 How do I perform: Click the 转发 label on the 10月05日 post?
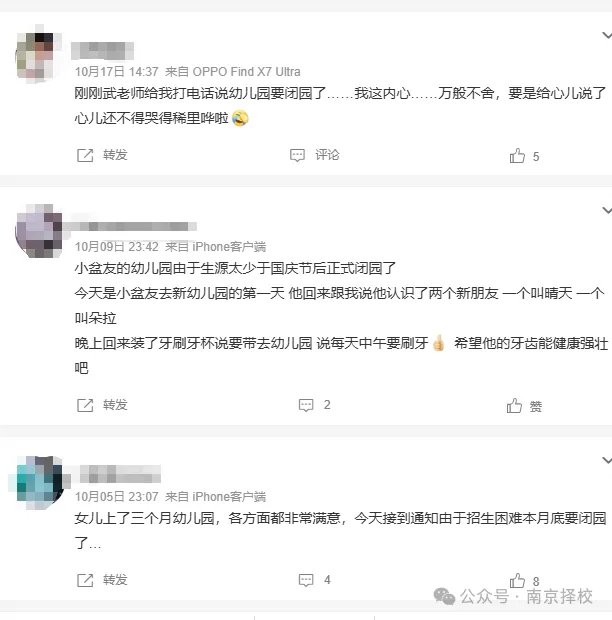click(x=115, y=580)
